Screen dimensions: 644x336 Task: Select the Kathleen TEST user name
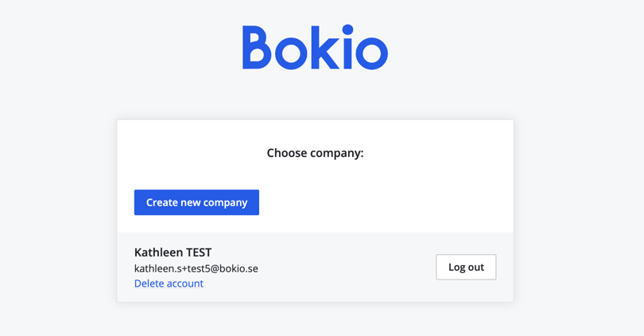pyautogui.click(x=173, y=252)
